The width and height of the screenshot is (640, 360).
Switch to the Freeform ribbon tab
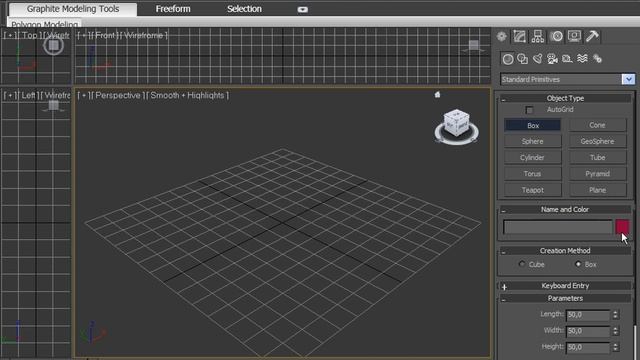[x=173, y=9]
